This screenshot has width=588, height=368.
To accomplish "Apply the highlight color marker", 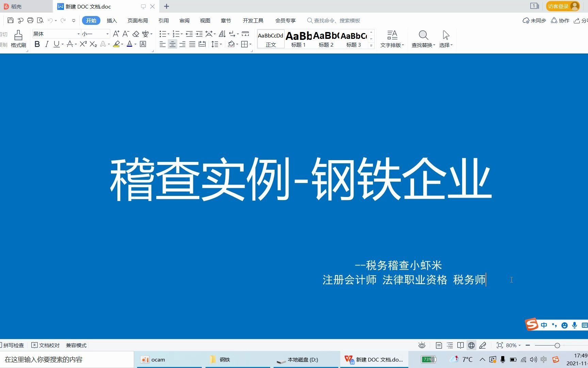I will (116, 44).
